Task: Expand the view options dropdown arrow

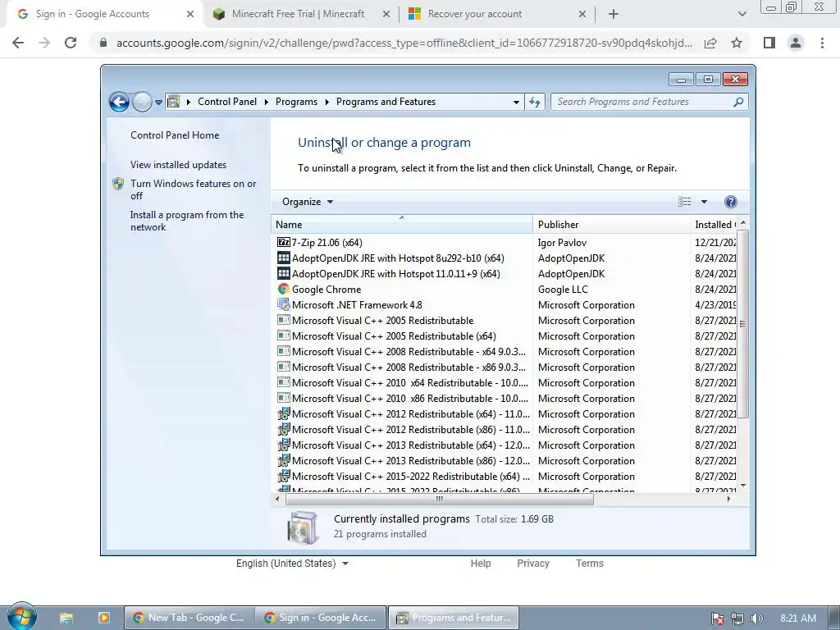Action: (x=704, y=202)
